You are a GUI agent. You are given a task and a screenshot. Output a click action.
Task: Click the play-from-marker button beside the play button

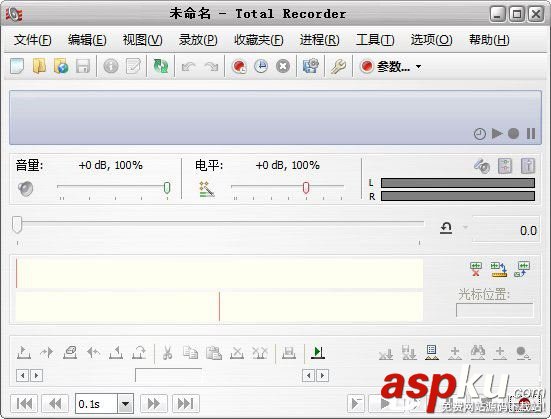click(356, 403)
